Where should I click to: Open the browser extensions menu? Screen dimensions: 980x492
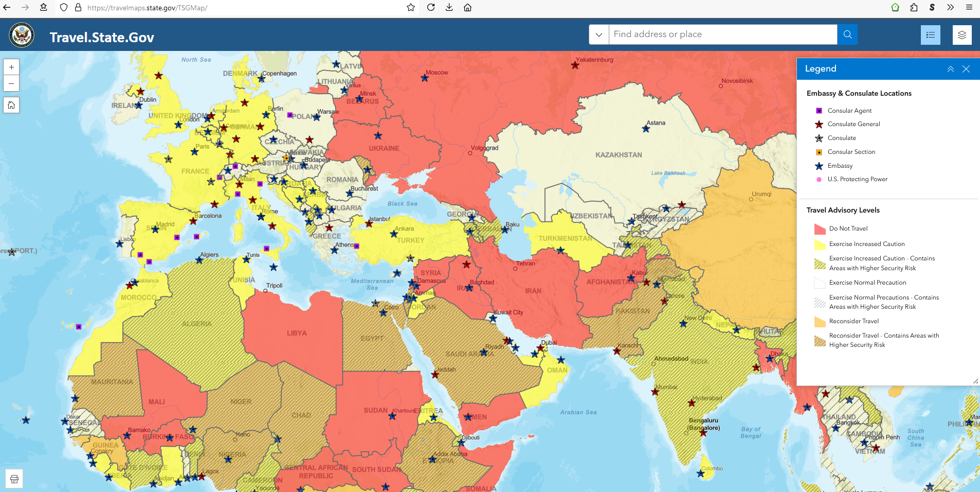tap(914, 8)
